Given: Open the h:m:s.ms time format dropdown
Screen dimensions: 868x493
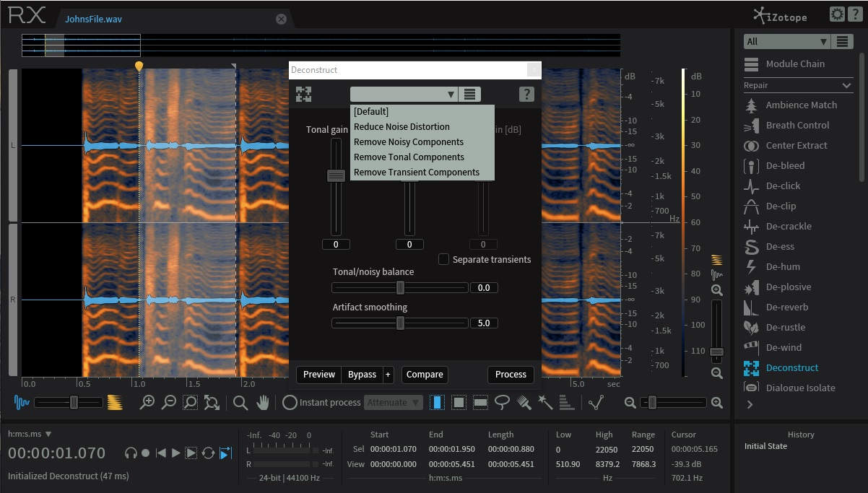Looking at the screenshot, I should [30, 434].
